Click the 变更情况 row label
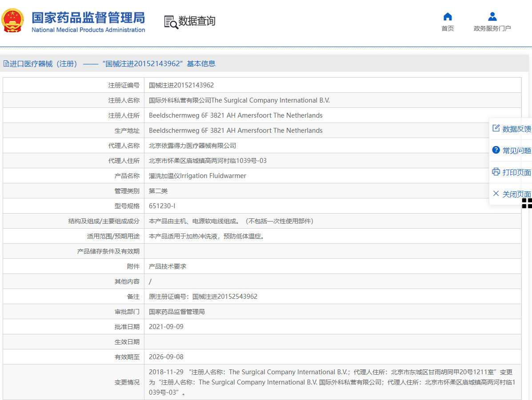Viewport: 532px width, 400px height. (127, 382)
